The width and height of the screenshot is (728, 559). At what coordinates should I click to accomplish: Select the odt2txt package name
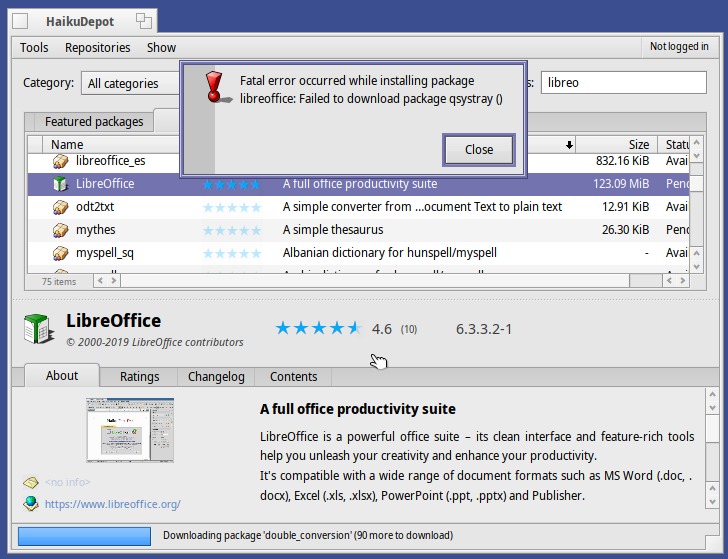pos(95,207)
